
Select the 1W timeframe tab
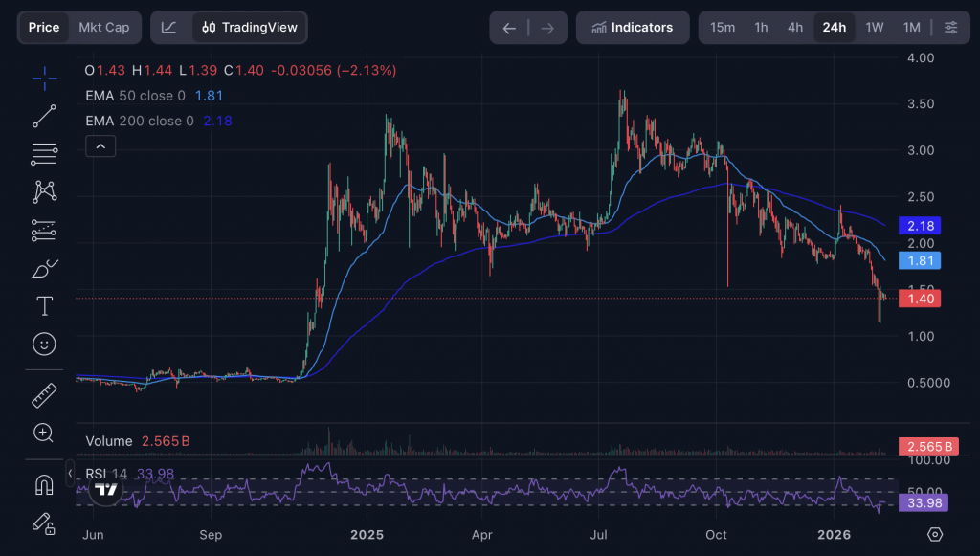tap(875, 28)
